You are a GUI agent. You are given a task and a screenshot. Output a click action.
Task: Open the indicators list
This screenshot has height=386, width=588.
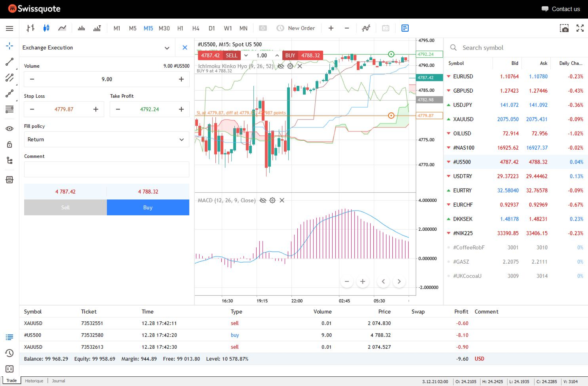(x=366, y=28)
